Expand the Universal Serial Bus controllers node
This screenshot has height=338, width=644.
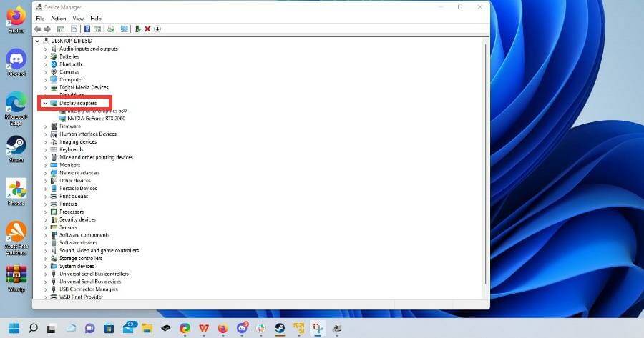[46, 274]
